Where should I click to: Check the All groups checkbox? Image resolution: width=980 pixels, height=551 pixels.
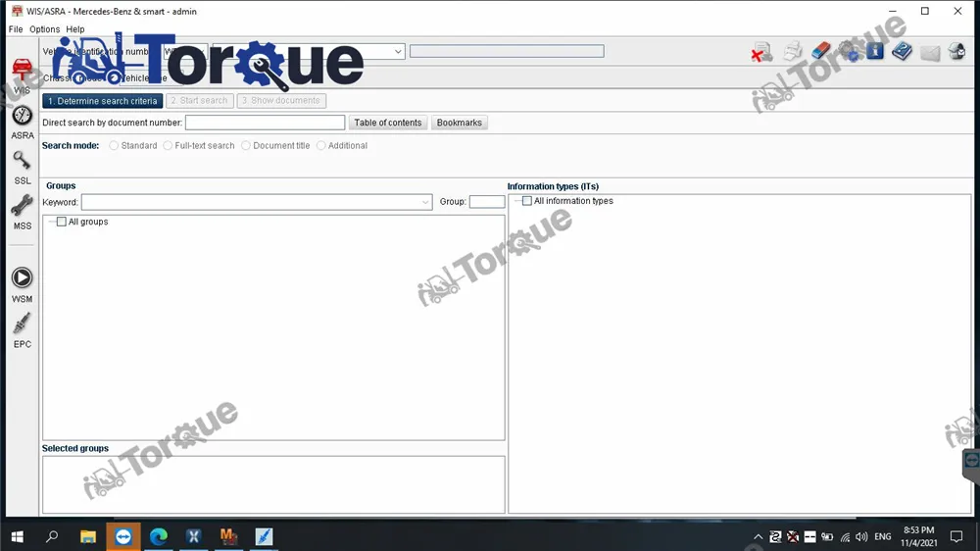click(61, 222)
